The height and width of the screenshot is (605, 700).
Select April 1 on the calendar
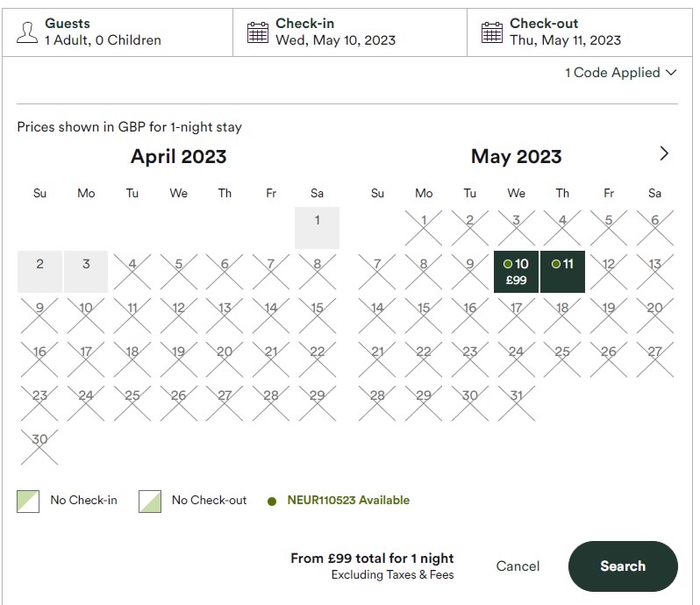click(x=317, y=227)
